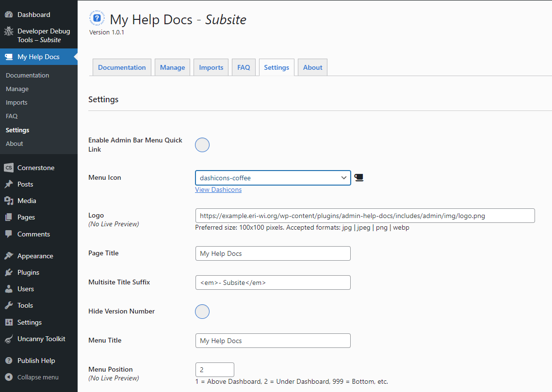Select the Plugins sidebar icon
Viewport: 552px width, 392px height.
8,272
